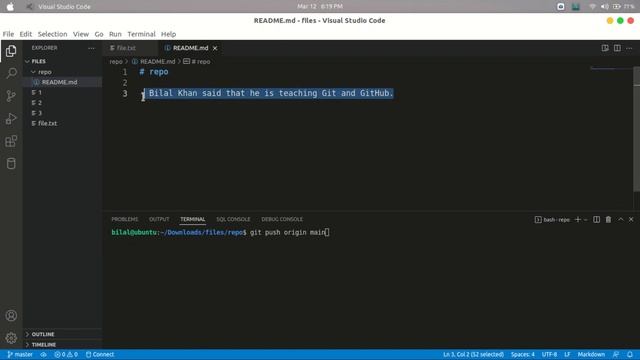
Task: Open file named 1 in Explorer
Action: tap(62, 92)
